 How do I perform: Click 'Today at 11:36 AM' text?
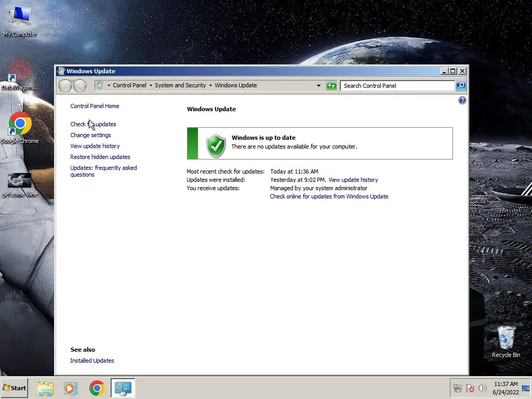tap(294, 171)
